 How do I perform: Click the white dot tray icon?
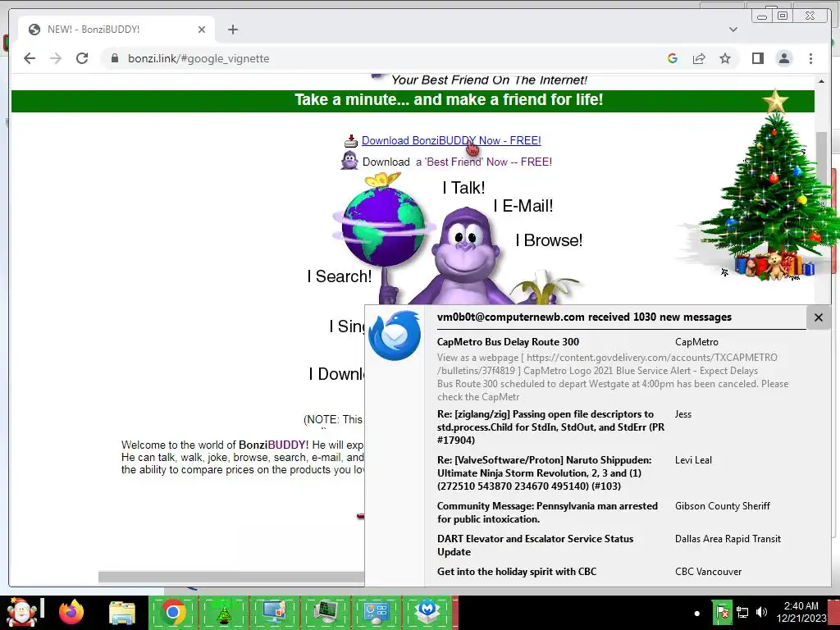(697, 614)
